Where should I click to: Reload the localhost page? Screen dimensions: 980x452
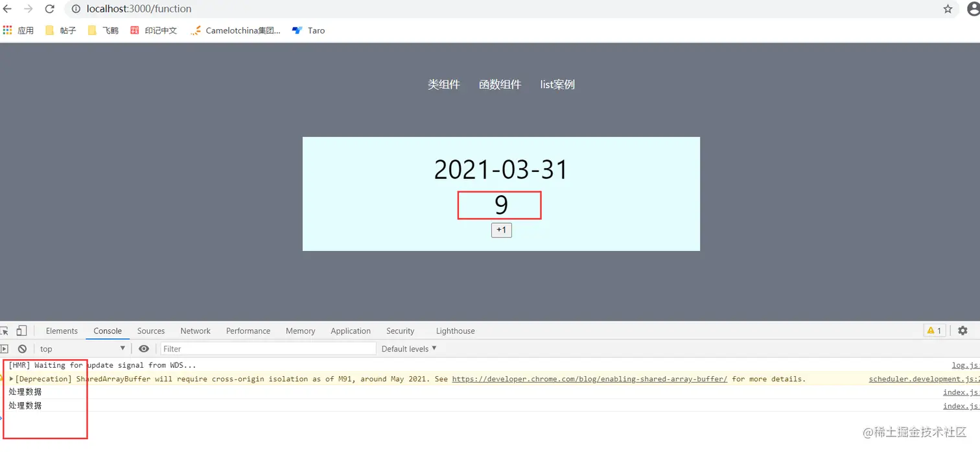click(49, 9)
